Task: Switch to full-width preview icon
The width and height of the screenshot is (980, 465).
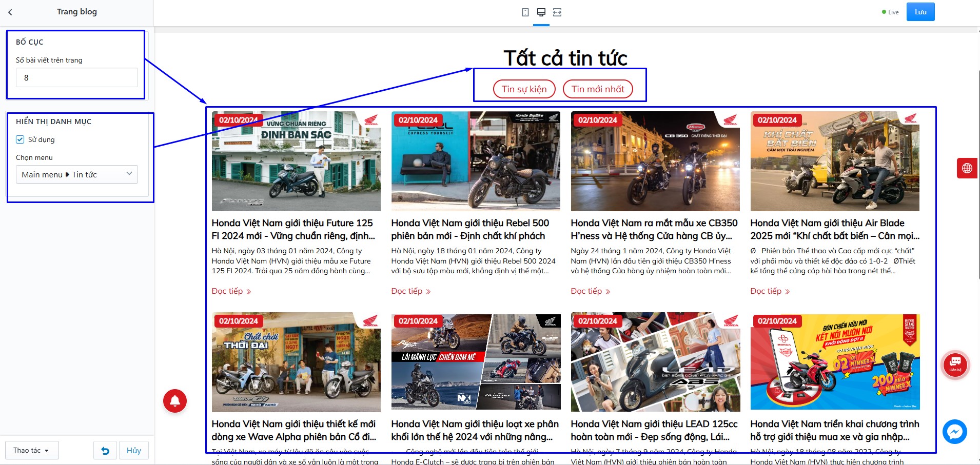Action: [x=557, y=12]
